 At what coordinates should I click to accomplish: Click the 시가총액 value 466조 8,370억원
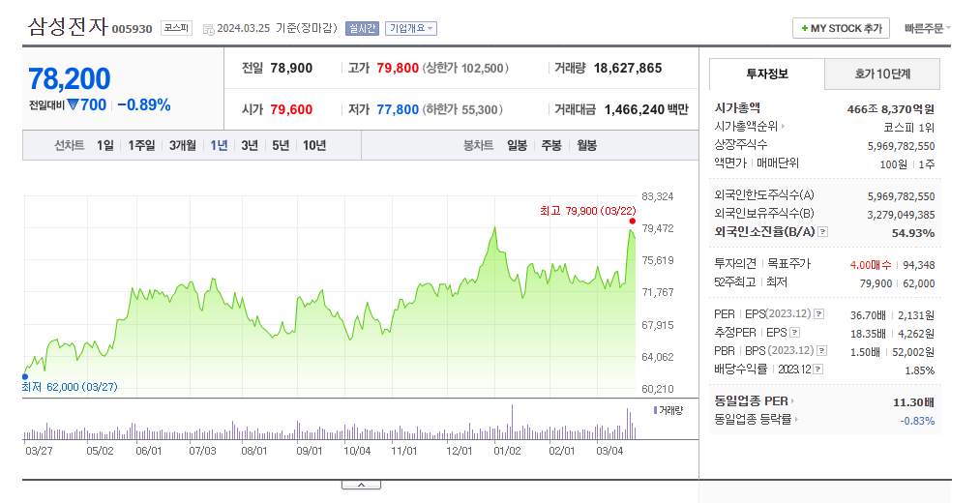891,109
